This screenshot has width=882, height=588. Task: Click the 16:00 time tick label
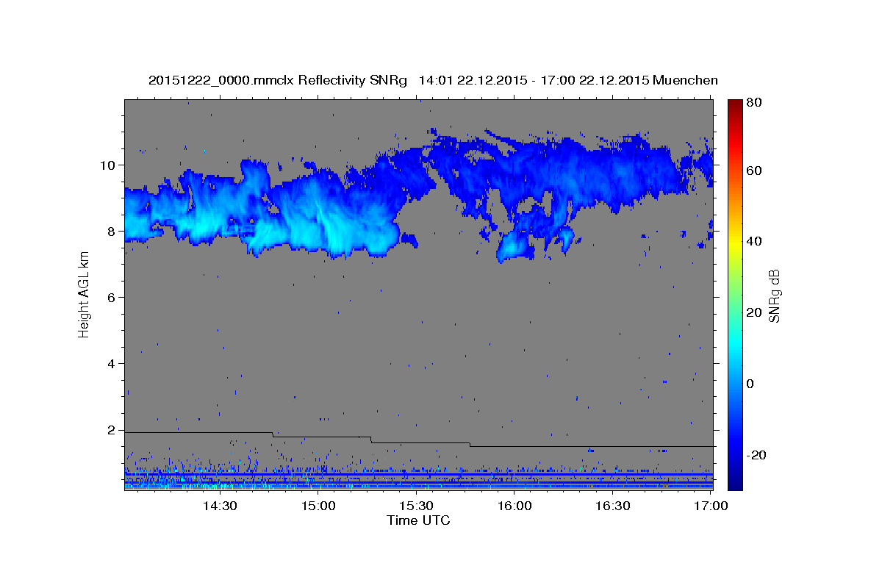pos(514,506)
